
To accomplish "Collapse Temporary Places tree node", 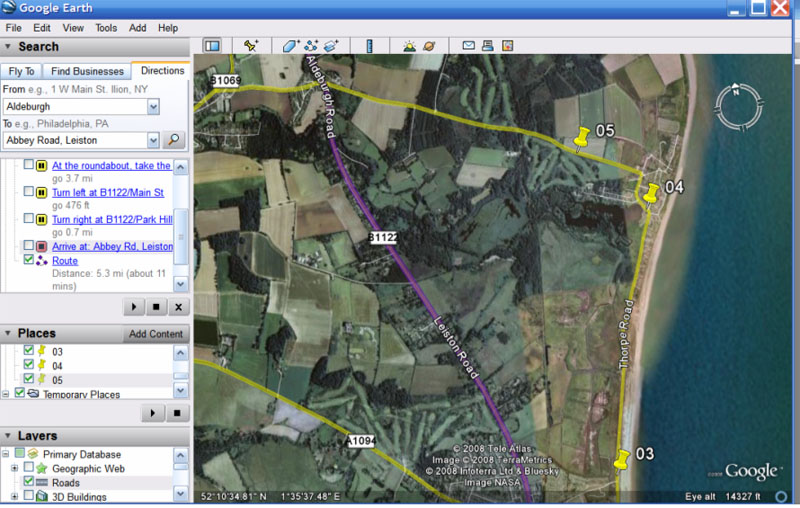I will click(6, 394).
